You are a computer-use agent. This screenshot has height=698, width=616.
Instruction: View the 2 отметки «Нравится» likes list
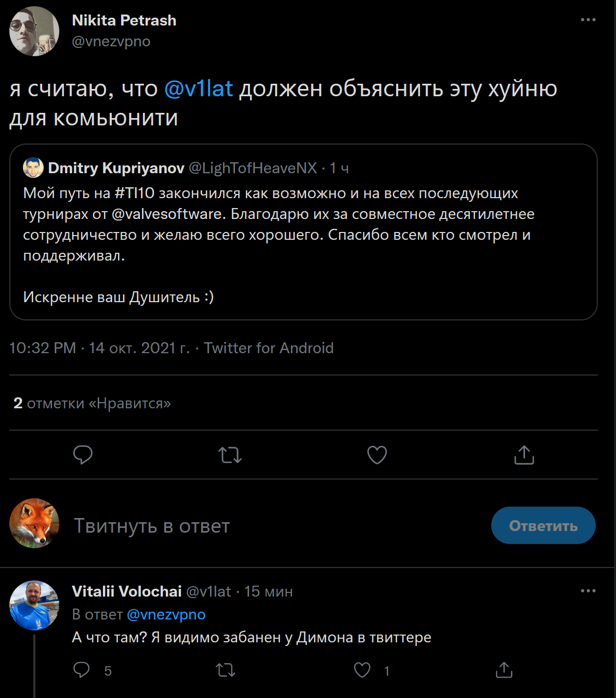coord(92,403)
